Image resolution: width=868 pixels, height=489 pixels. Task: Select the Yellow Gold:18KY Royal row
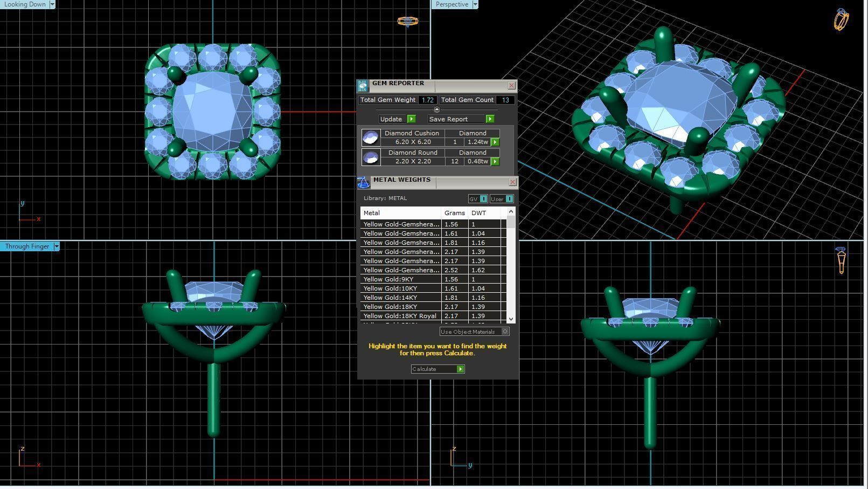pyautogui.click(x=433, y=316)
